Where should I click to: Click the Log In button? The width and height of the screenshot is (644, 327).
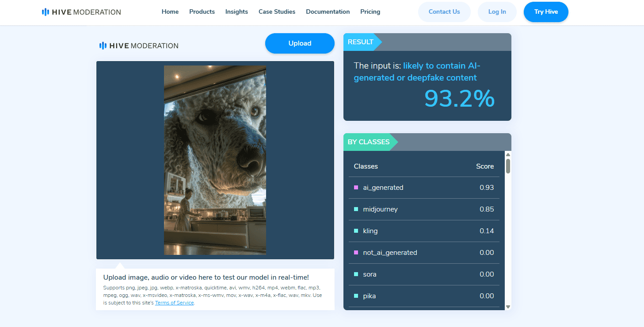point(497,12)
